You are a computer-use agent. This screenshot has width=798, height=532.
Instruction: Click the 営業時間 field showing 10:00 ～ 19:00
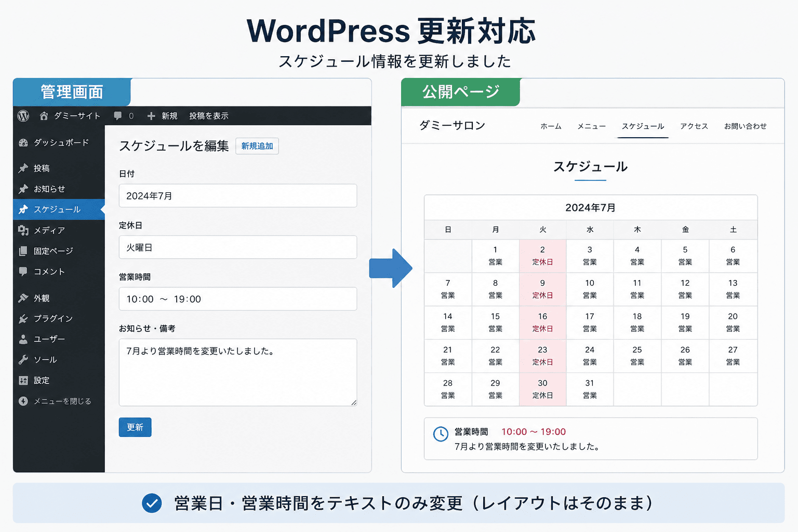point(238,299)
